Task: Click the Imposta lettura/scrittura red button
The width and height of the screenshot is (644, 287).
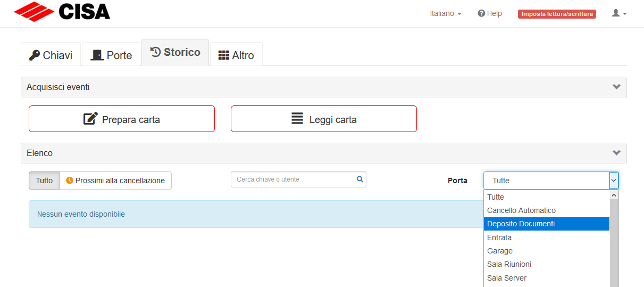Action: [557, 14]
